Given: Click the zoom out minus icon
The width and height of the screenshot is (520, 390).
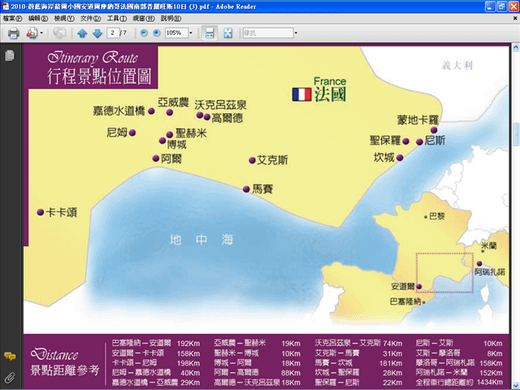Looking at the screenshot, I should [x=144, y=33].
